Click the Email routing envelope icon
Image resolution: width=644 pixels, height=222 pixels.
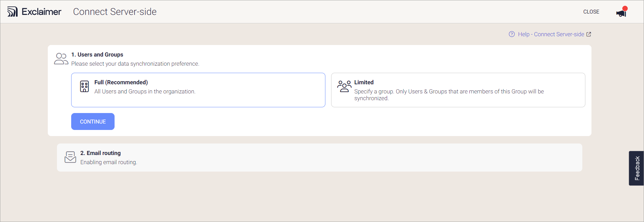(x=70, y=157)
